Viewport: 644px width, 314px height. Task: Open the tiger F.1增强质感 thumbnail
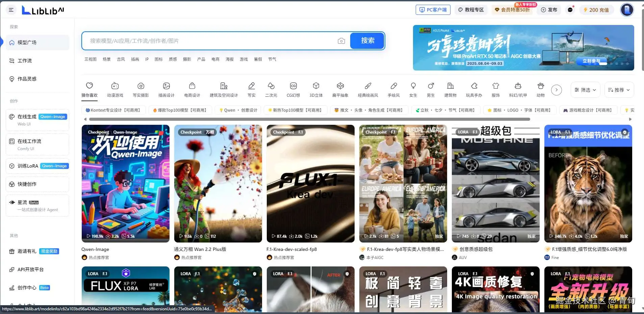588,183
